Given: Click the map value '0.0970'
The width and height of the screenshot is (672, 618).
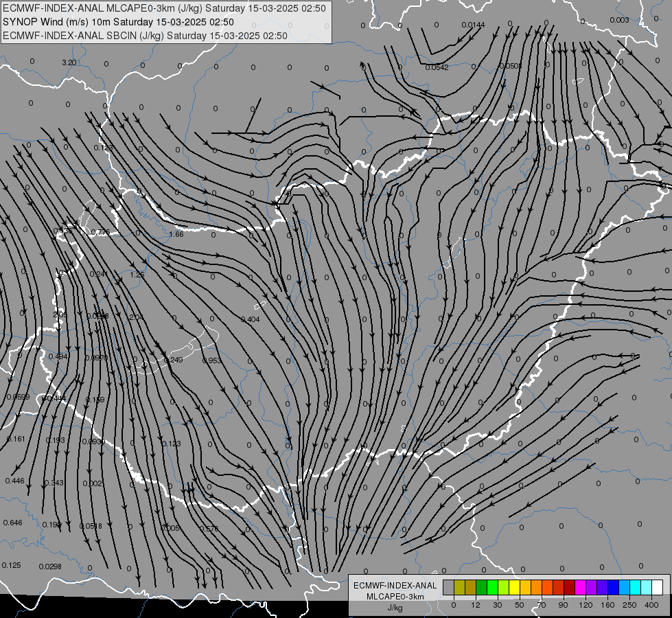Looking at the screenshot, I should point(96,358).
